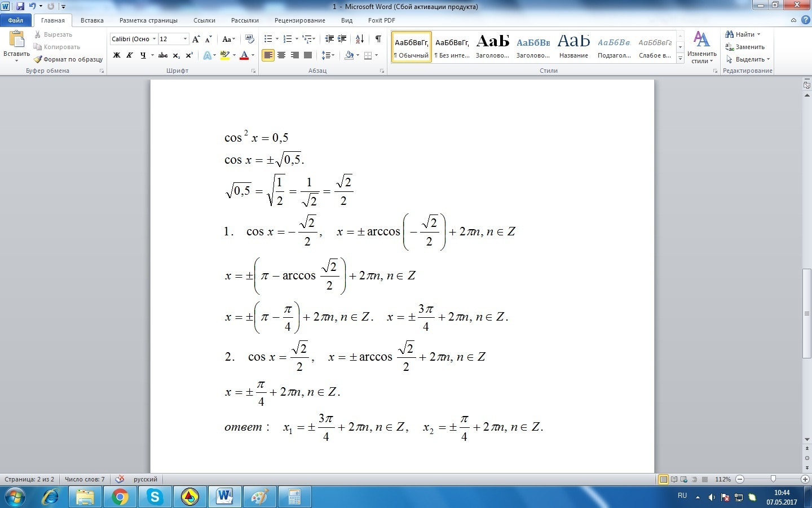Viewport: 812px width, 508px height.
Task: Open the font name dropdown (Calibri)
Action: pyautogui.click(x=154, y=39)
